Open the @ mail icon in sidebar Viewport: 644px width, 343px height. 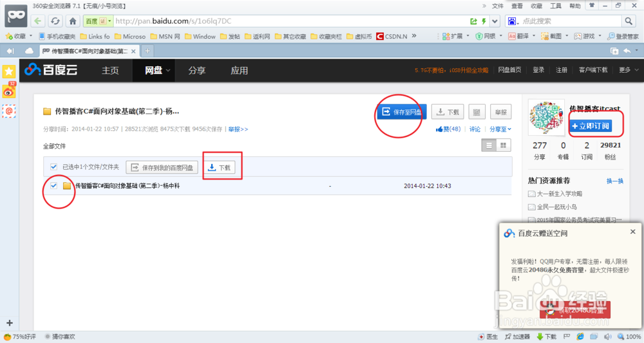click(x=8, y=111)
